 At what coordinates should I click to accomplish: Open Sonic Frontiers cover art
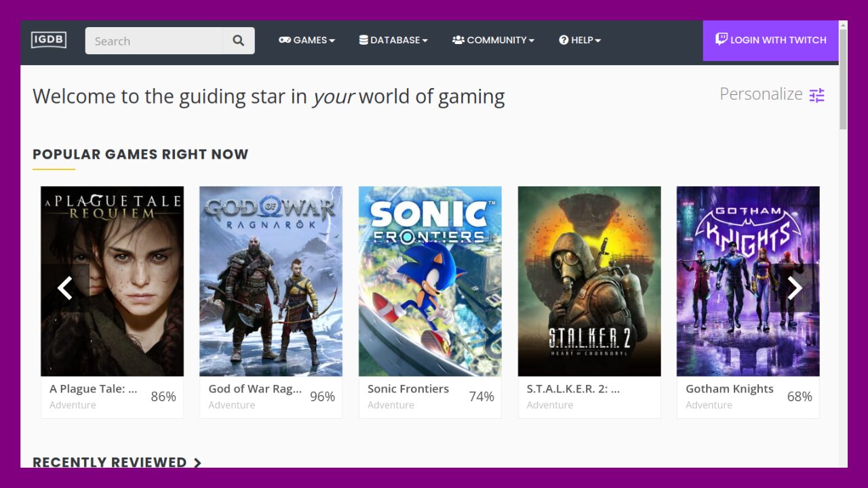[x=430, y=281]
